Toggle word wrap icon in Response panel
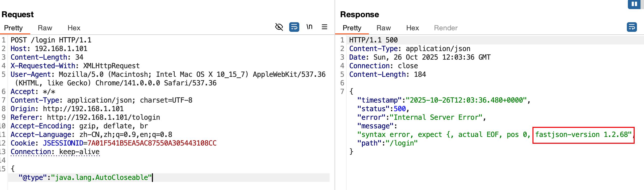644x190 pixels. (x=632, y=27)
